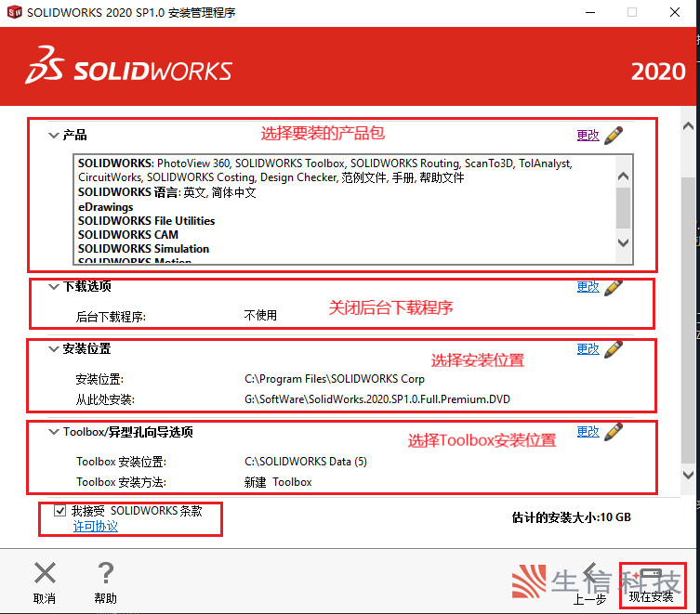Click product list scroll up arrow

pyautogui.click(x=623, y=176)
